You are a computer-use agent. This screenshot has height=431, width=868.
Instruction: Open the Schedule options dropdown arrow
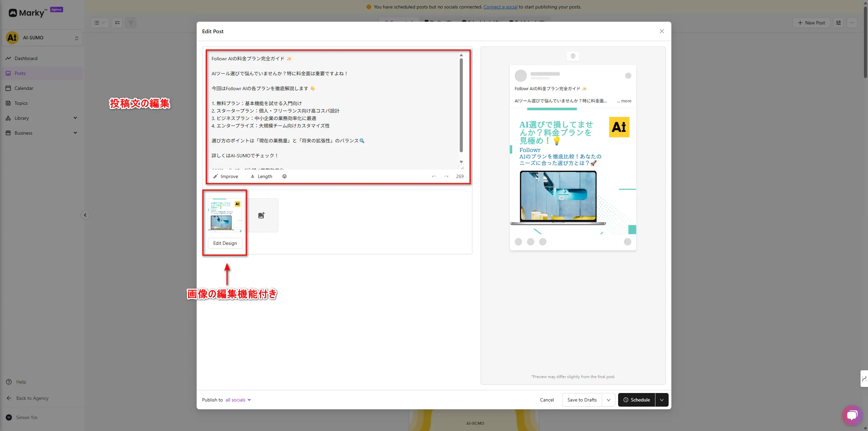662,400
